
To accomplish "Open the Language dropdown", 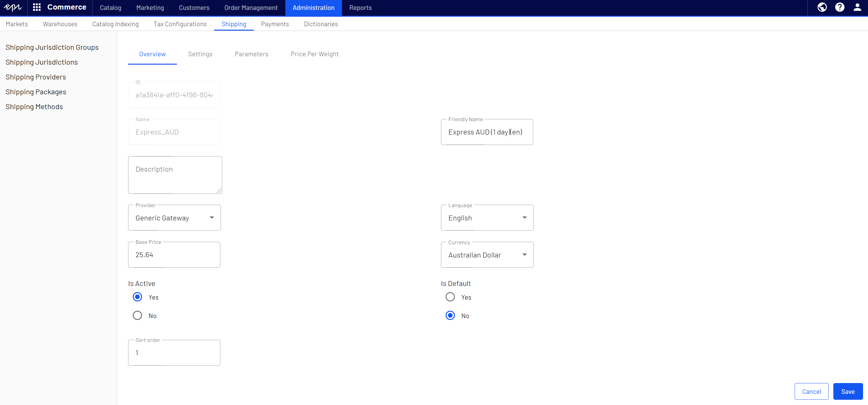I will click(x=487, y=218).
